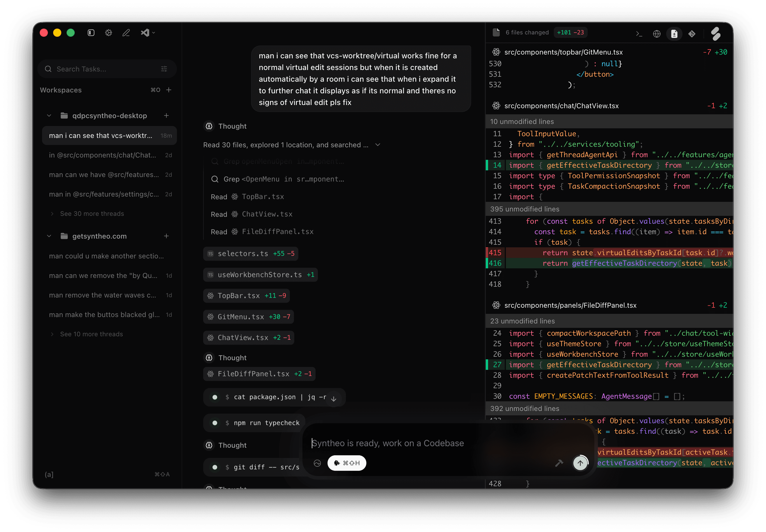Expand the Thought above FileDiffPanel.tsx chip
This screenshot has width=766, height=532.
tap(225, 358)
